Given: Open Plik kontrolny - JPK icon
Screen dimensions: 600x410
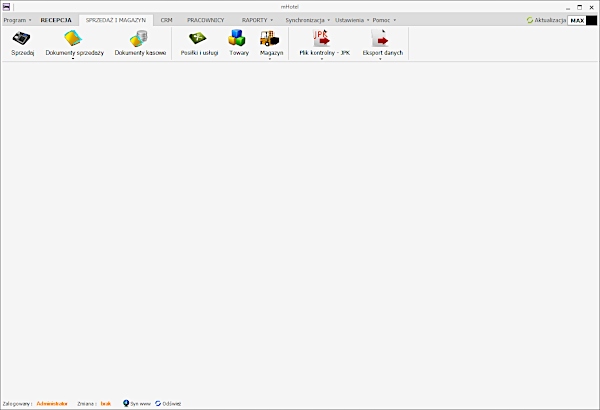Looking at the screenshot, I should tap(321, 38).
